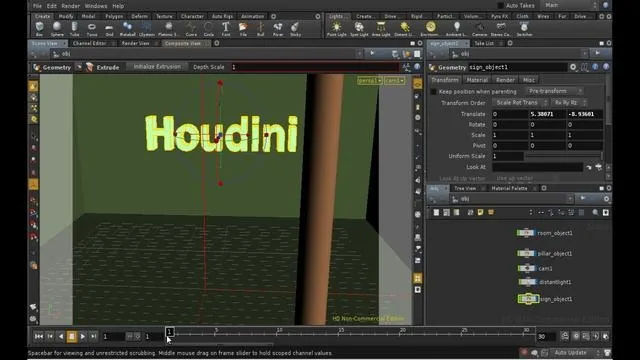This screenshot has height=360, width=640.
Task: Click the Initialize Extrusion button
Action: [157, 67]
